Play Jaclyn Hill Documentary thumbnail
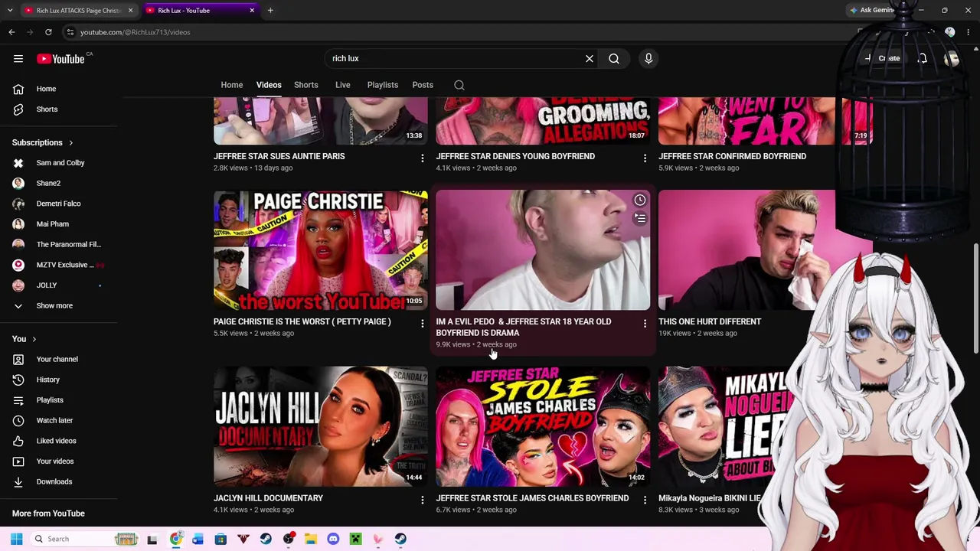Image resolution: width=980 pixels, height=551 pixels. pyautogui.click(x=321, y=426)
